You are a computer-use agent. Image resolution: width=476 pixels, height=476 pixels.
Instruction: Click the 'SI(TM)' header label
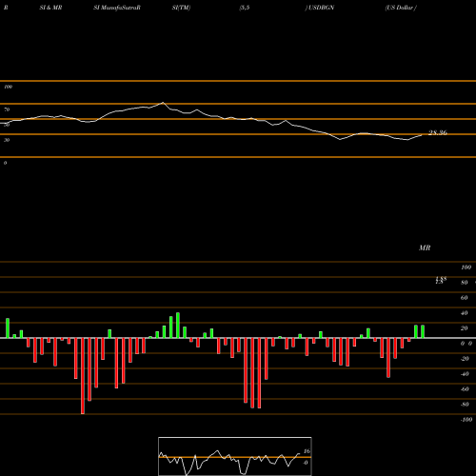(181, 8)
